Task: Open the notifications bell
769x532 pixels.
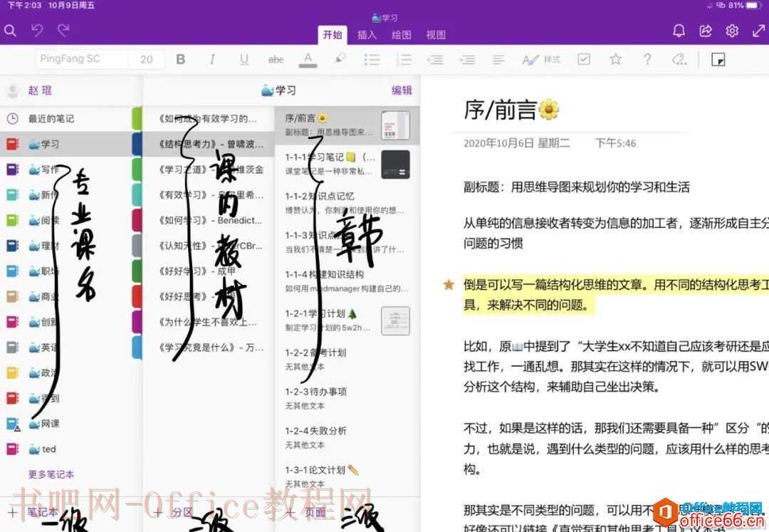Action: point(679,31)
